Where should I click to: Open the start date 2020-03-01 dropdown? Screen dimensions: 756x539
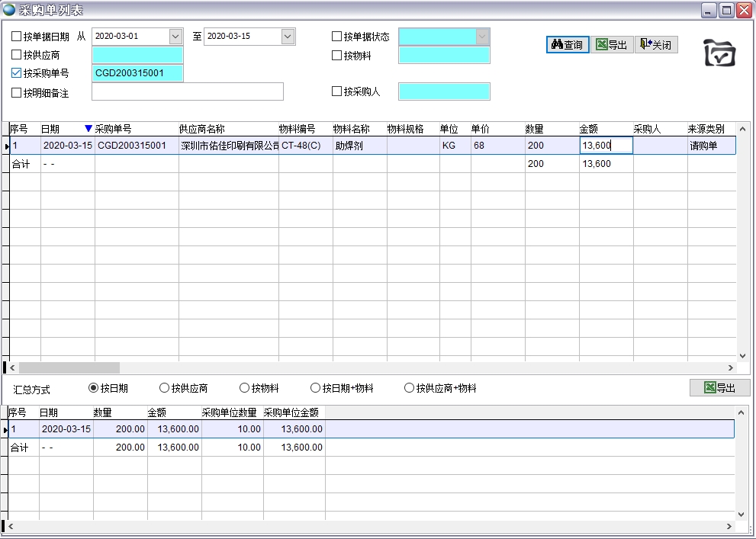(x=175, y=37)
